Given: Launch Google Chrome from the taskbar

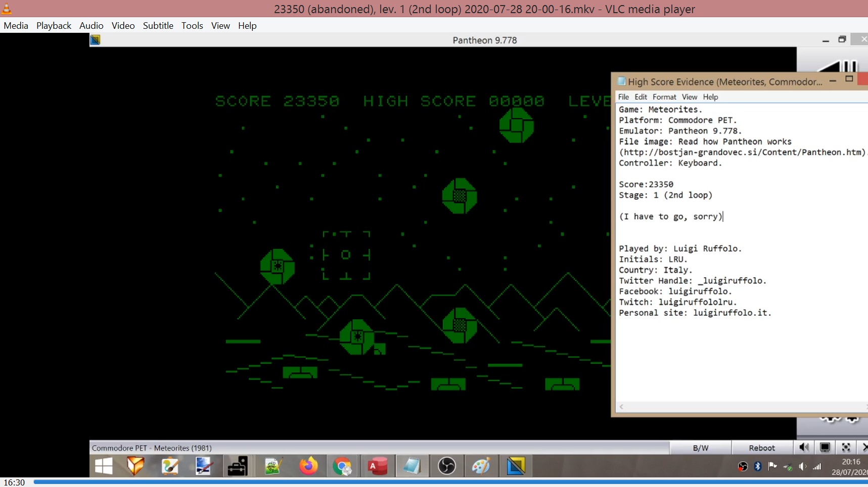Looking at the screenshot, I should (343, 466).
